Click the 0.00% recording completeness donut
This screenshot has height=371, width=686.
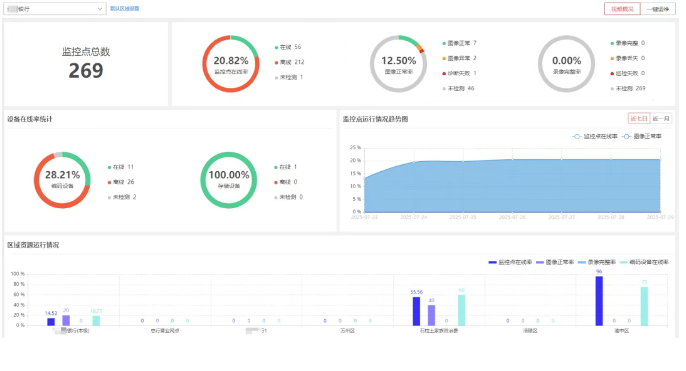click(567, 64)
